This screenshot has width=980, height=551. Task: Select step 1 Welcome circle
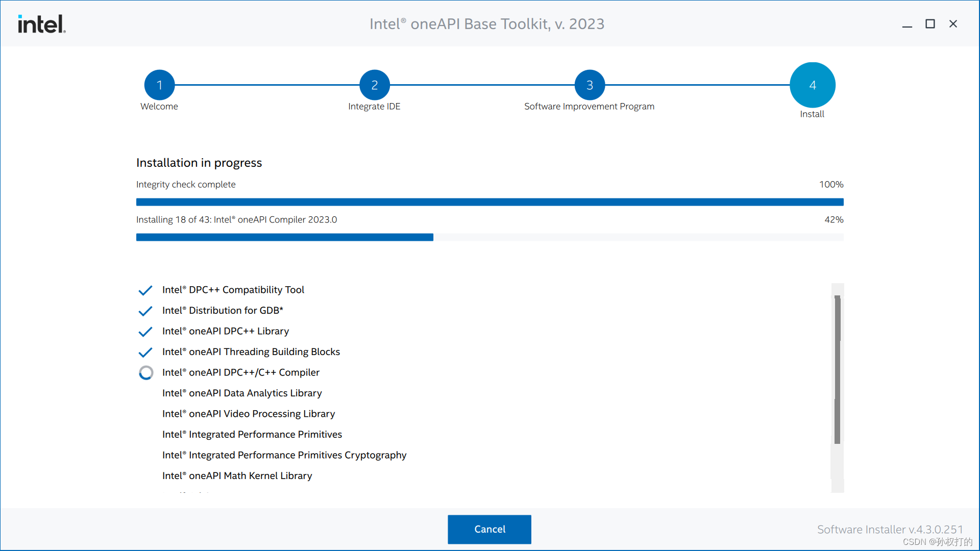pyautogui.click(x=159, y=85)
